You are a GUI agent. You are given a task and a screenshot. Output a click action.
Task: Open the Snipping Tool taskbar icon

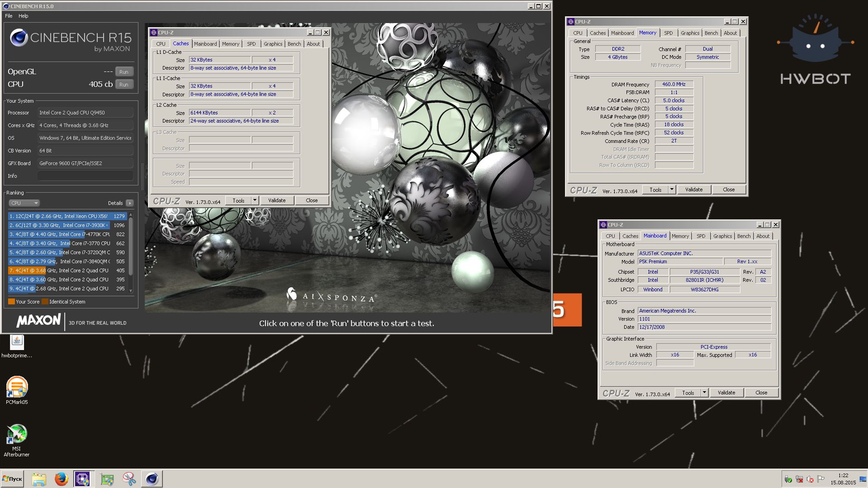[129, 479]
